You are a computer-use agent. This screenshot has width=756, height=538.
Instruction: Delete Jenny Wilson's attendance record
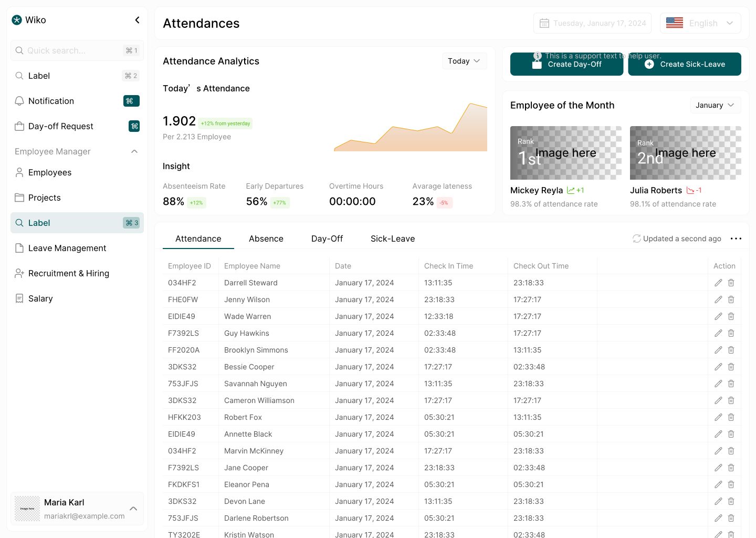pos(731,299)
